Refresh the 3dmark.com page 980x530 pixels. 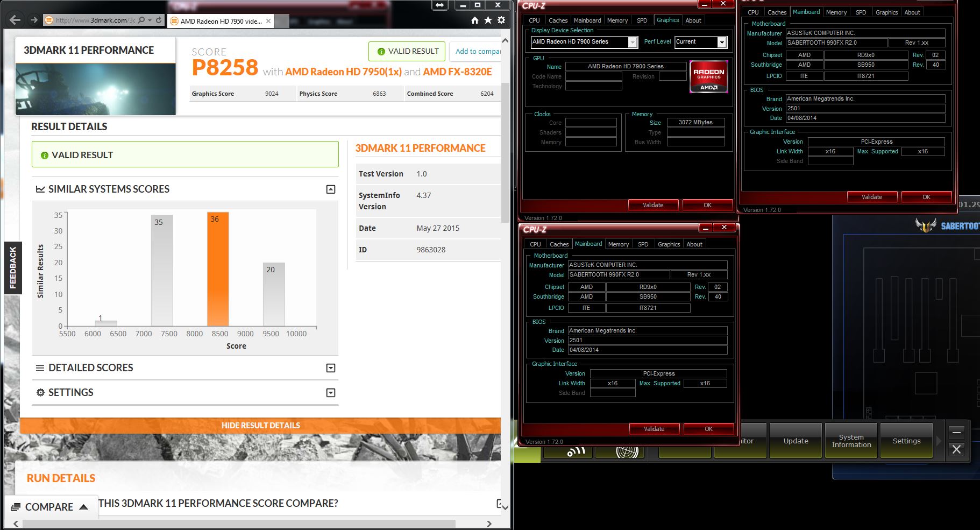(x=159, y=20)
